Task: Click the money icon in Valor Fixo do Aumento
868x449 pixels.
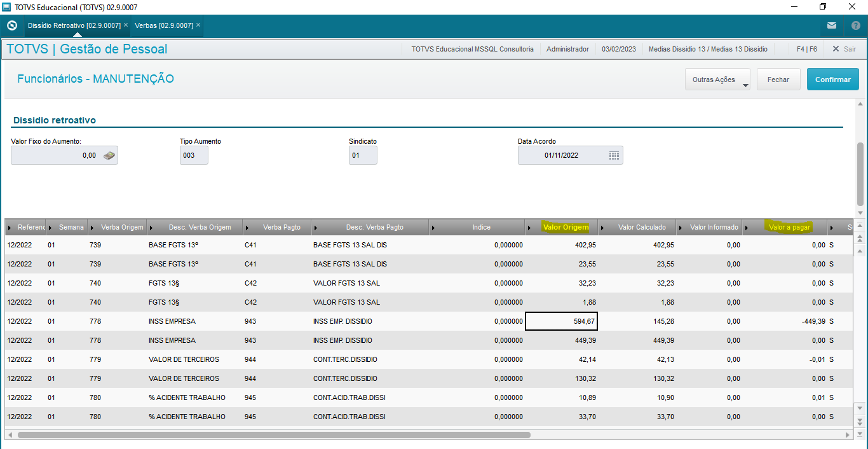Action: (109, 155)
